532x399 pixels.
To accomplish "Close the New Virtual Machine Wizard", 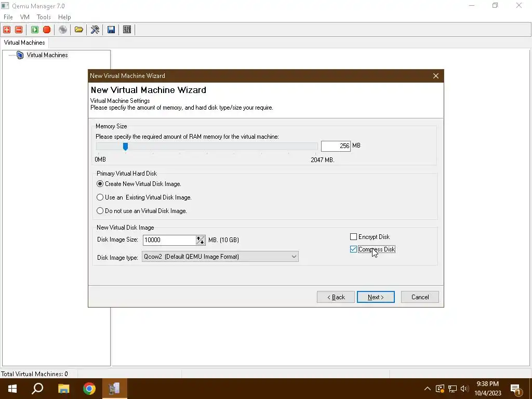I will (436, 76).
